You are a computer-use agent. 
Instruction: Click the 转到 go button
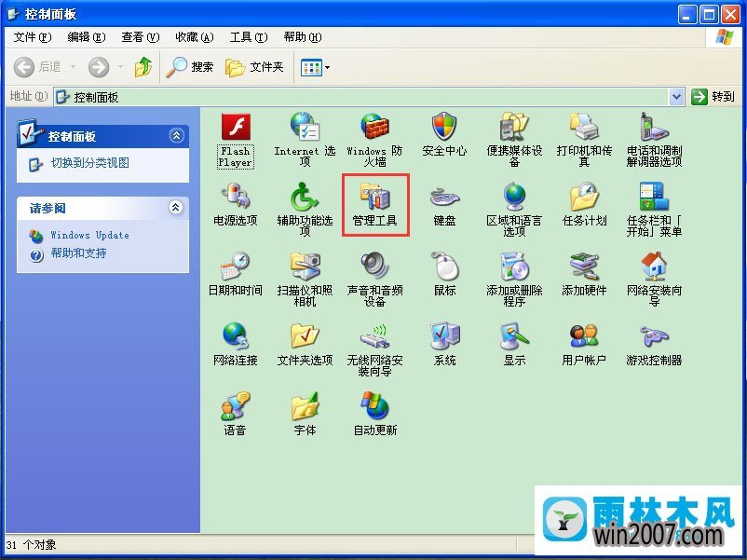[713, 97]
